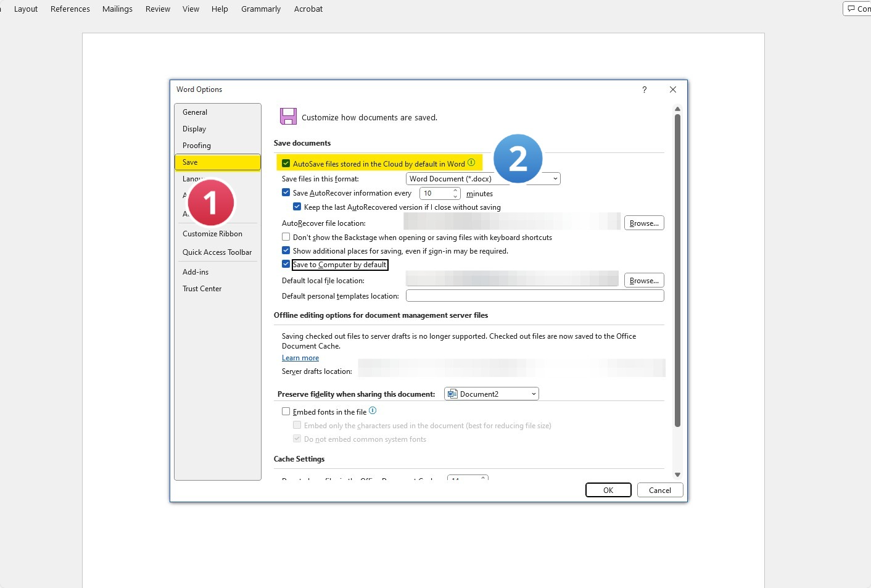Viewport: 871px width, 588px height.
Task: Open the Save files in this format dropdown
Action: (x=483, y=179)
